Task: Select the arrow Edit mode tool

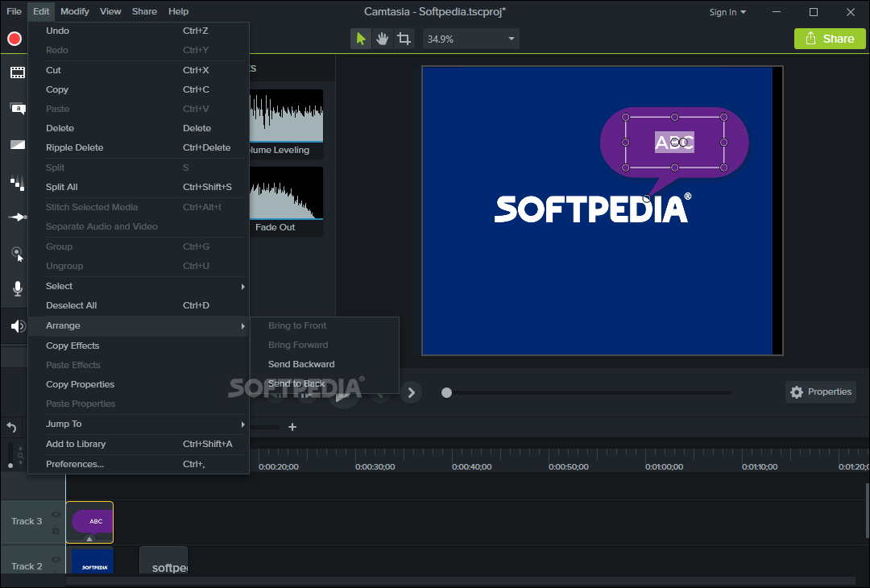Action: point(361,39)
